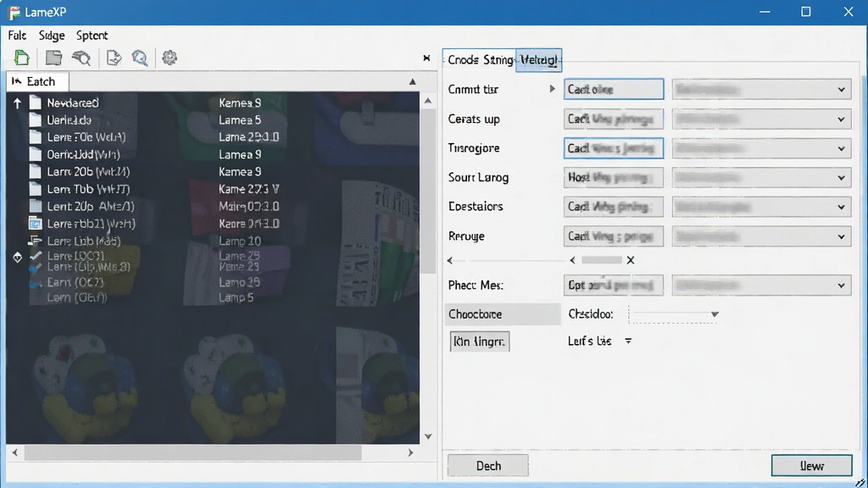
Task: Click the list icon on Lerre Liab row
Action: pos(35,241)
